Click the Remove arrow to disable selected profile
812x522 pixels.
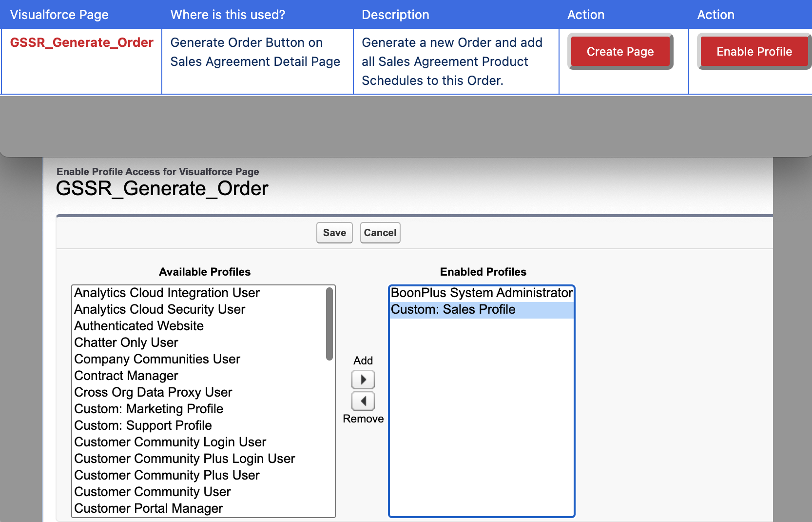[363, 401]
